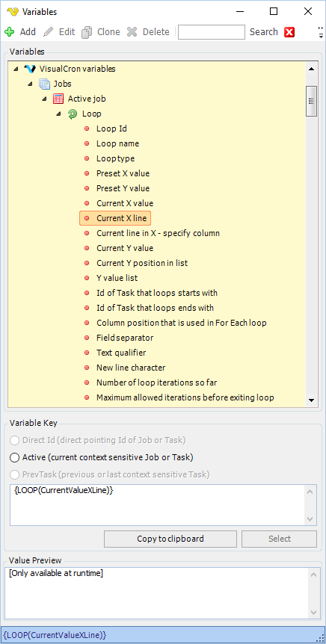The image size is (326, 644).
Task: Collapse the Loop tree node
Action: click(58, 114)
